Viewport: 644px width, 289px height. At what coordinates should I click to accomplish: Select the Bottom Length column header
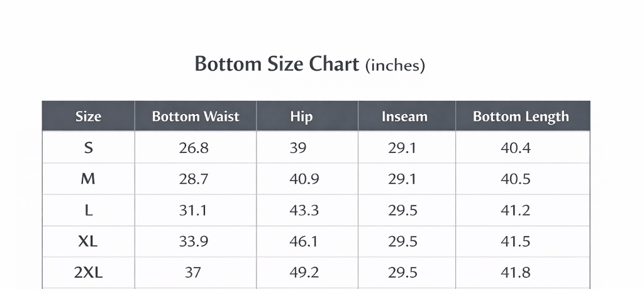pyautogui.click(x=521, y=116)
